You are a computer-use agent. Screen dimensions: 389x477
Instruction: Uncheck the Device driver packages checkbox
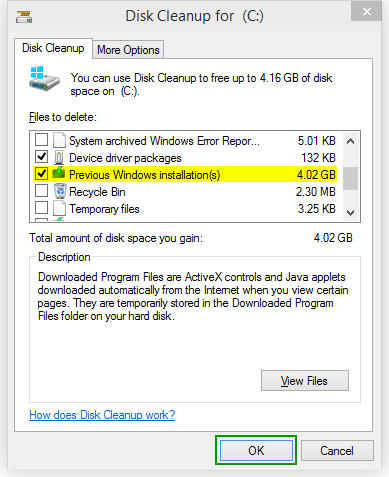(x=42, y=156)
